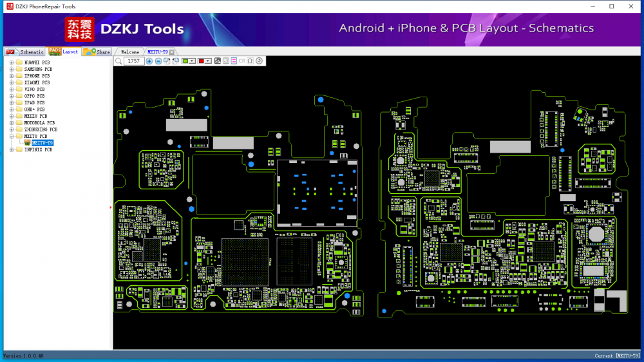Close the MEITU-T9 document tab
The image size is (644, 362).
click(x=172, y=52)
